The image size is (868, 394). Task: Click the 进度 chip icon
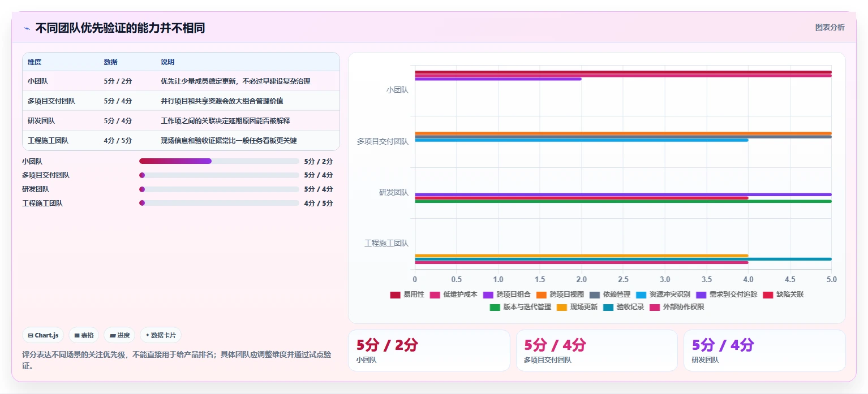click(113, 335)
